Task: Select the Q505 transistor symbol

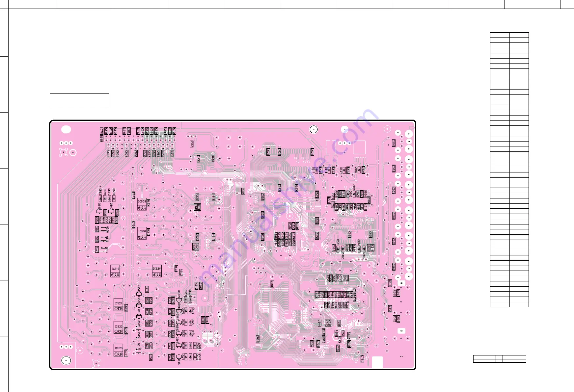Action: [x=179, y=356]
